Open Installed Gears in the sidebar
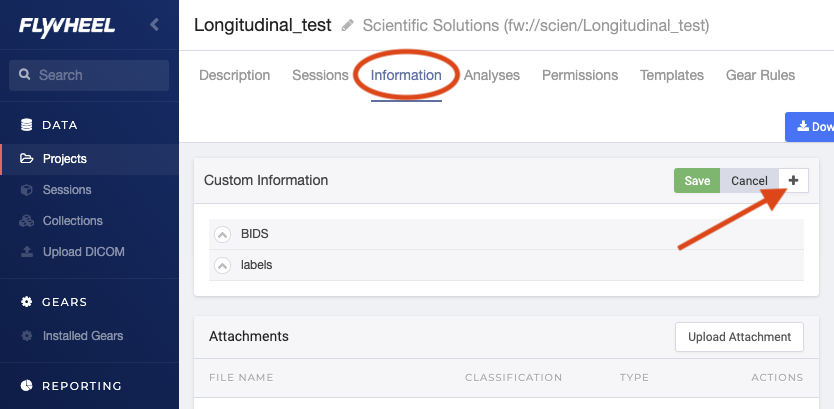 point(82,336)
